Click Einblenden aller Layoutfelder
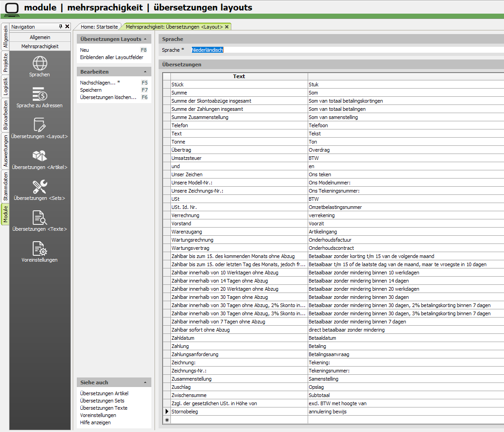 coord(111,57)
